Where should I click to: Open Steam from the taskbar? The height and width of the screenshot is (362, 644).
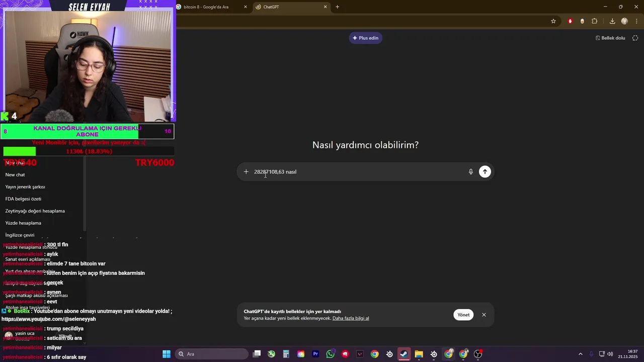404,354
